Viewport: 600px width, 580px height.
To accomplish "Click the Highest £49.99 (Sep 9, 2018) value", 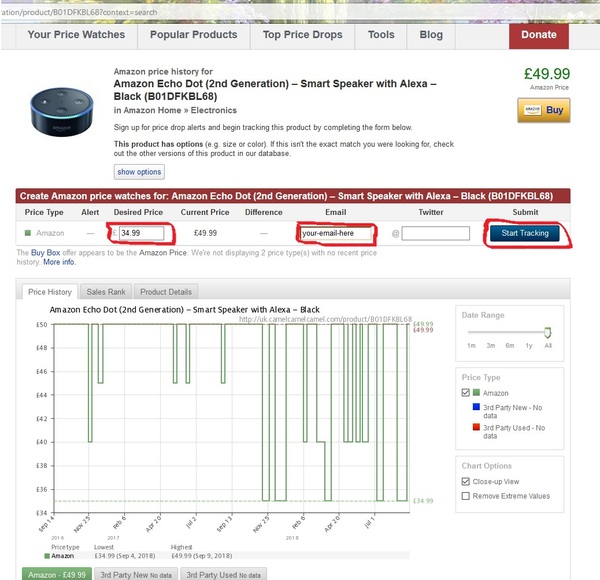I will coord(202,556).
